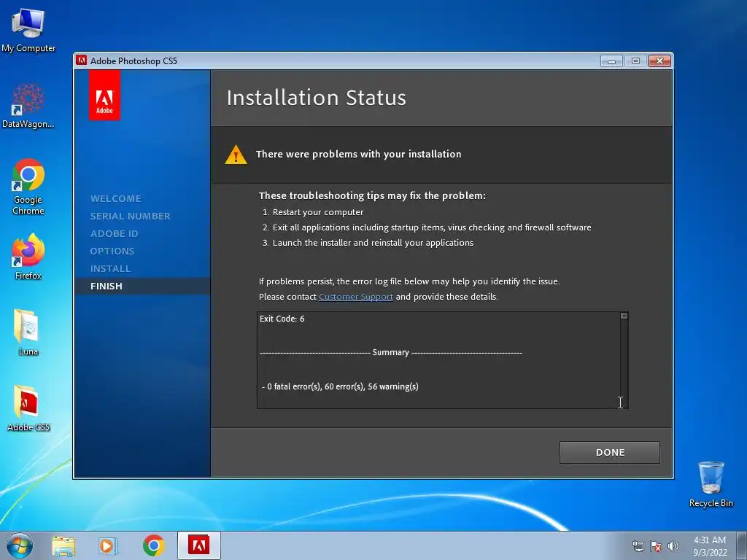Launch Google Chrome from the desktop icon
This screenshot has height=560, width=747.
coord(28,187)
